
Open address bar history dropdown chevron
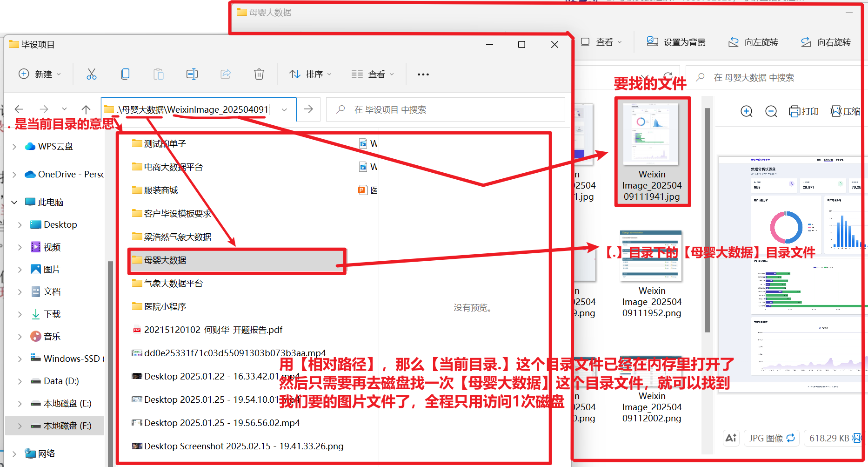(284, 109)
